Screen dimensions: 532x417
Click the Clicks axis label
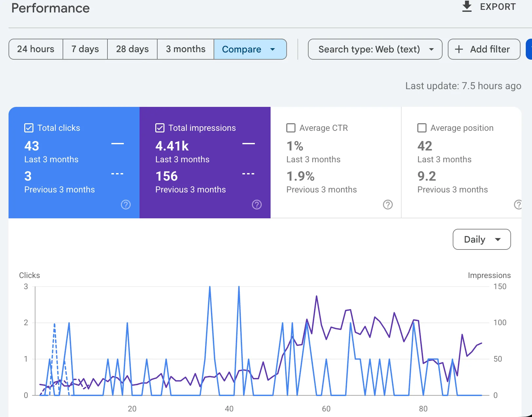coord(29,275)
